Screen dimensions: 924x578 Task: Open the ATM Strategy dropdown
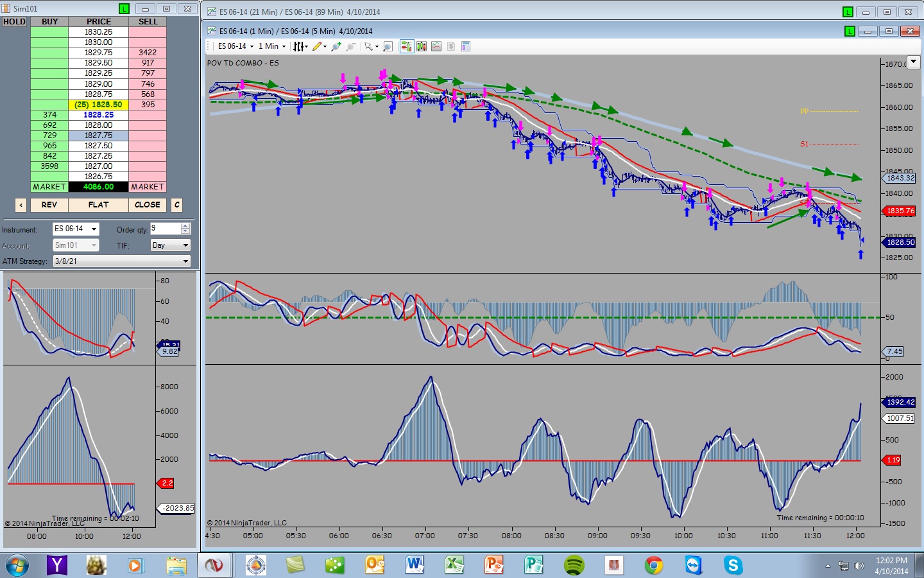click(122, 261)
